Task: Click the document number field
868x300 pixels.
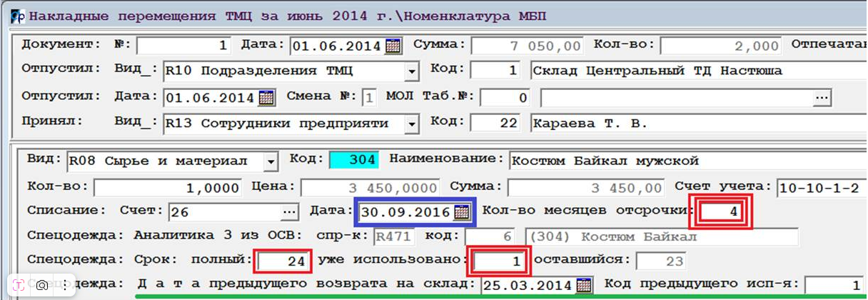Action: (183, 46)
